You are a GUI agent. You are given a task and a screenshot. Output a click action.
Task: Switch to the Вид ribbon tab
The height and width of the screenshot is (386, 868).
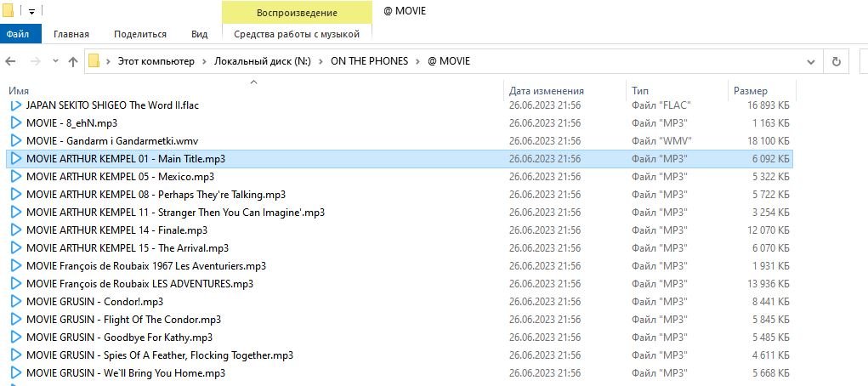click(x=199, y=34)
